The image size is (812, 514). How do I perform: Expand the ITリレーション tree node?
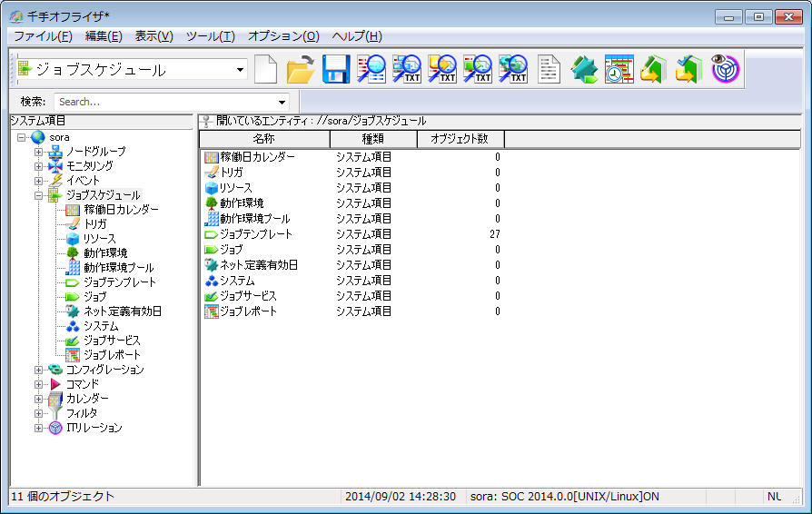[38, 428]
